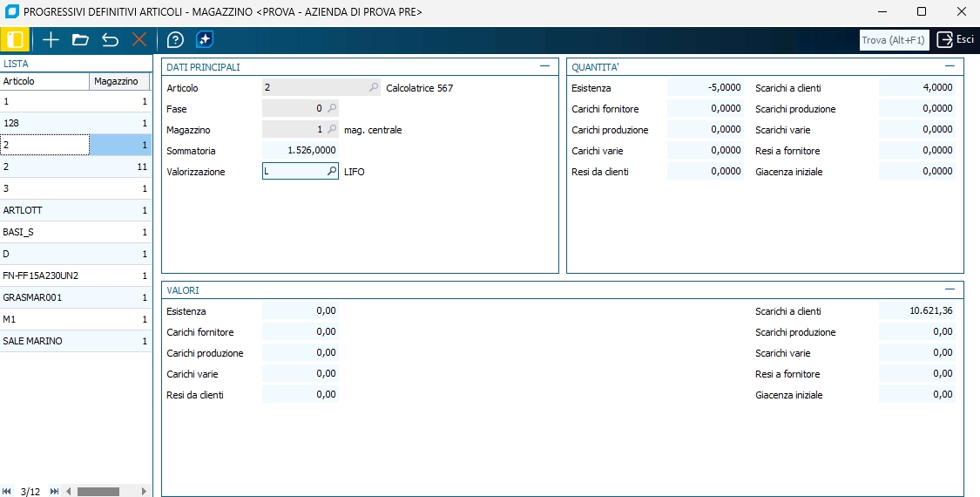Click the Valorizzazione input containing L
The height and width of the screenshot is (497, 980).
300,171
